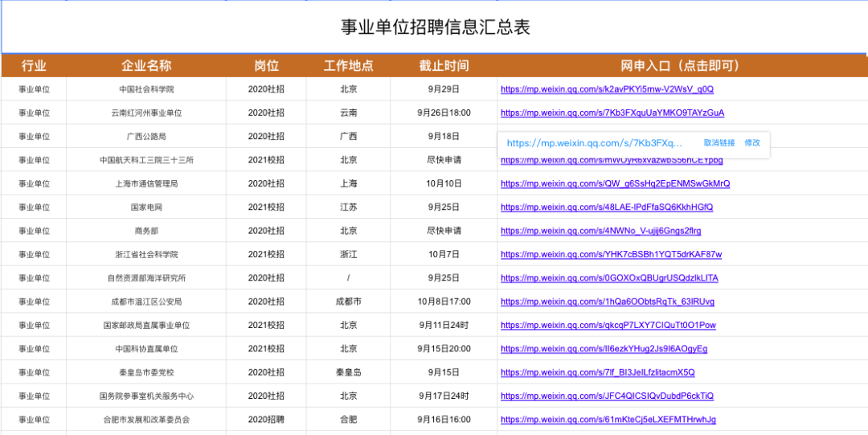The width and height of the screenshot is (868, 435).
Task: Select the 行业 column header
Action: [34, 66]
